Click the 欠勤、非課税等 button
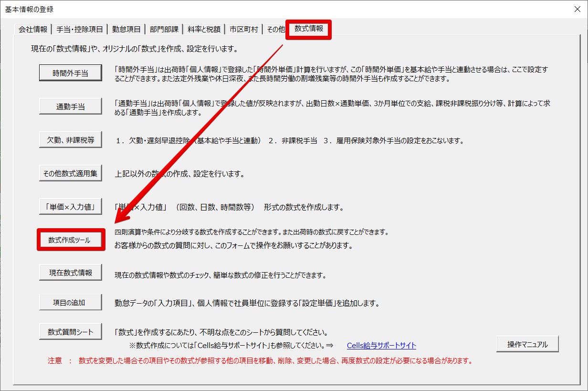588x391 pixels. pos(70,140)
